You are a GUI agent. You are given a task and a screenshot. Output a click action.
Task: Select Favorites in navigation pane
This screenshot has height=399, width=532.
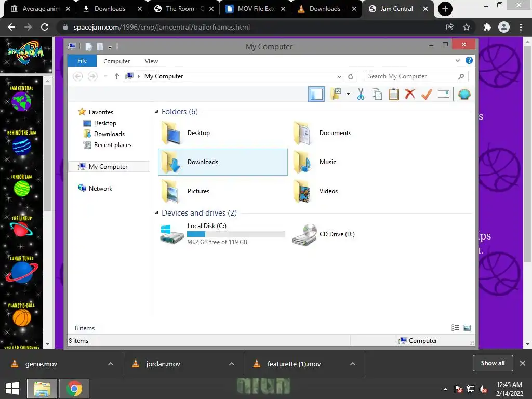coord(101,112)
